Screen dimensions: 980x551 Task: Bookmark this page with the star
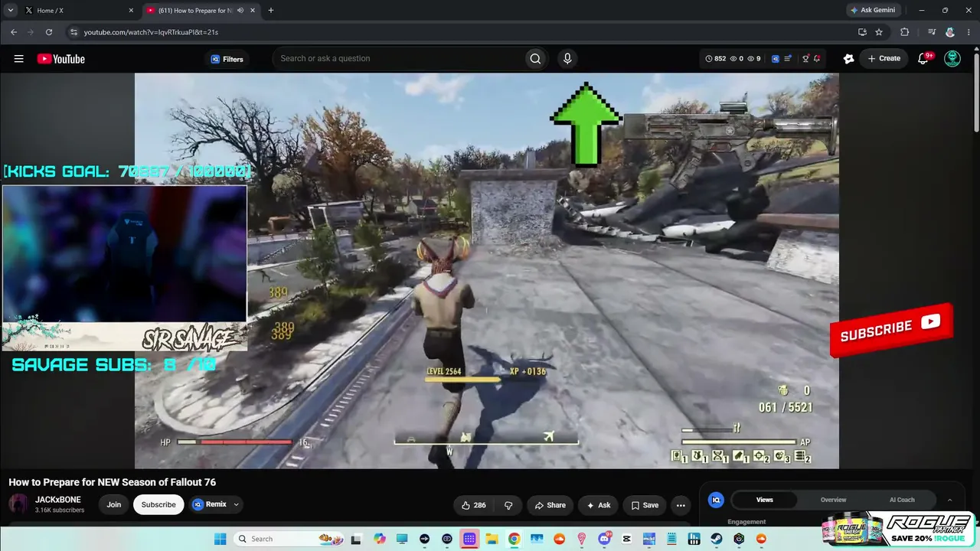pyautogui.click(x=879, y=32)
